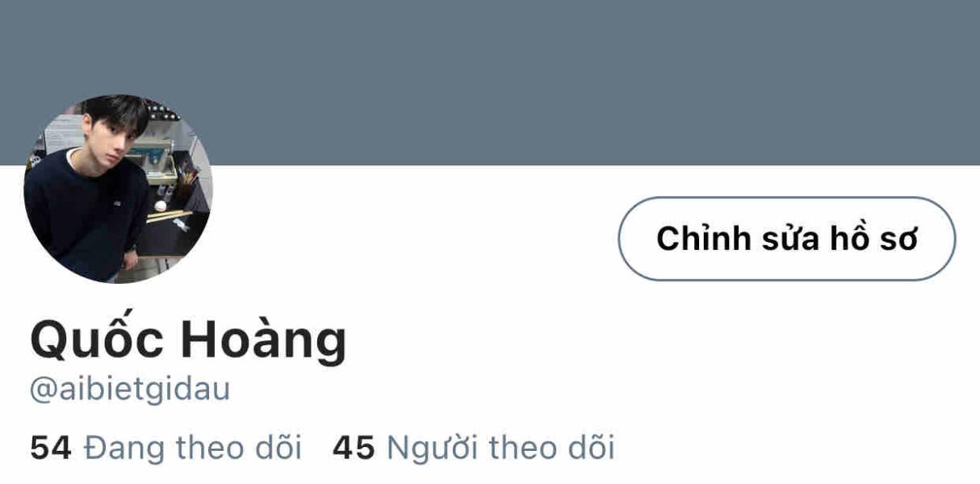Tap the Đang theo dõi label text
Viewport: 980px width, 484px height.
coord(193,448)
